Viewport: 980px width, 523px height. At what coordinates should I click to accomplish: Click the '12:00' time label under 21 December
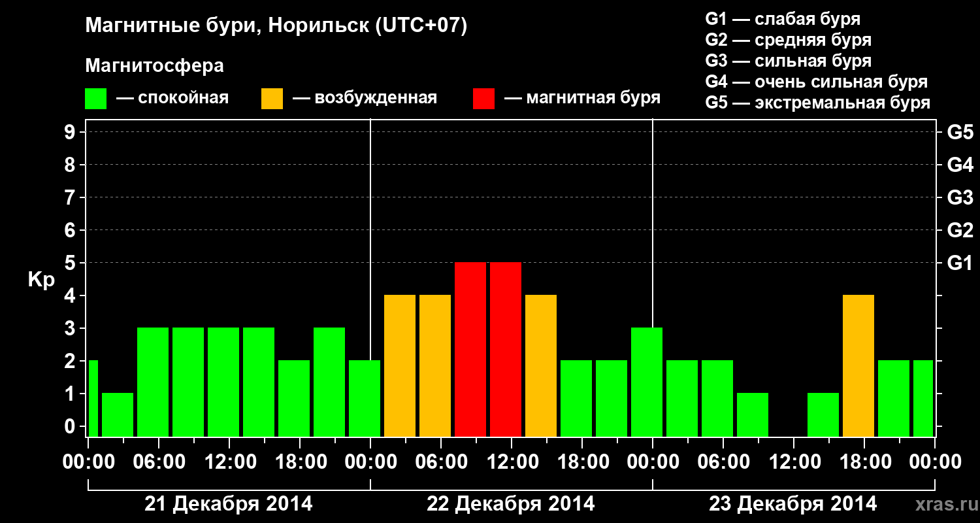click(229, 462)
